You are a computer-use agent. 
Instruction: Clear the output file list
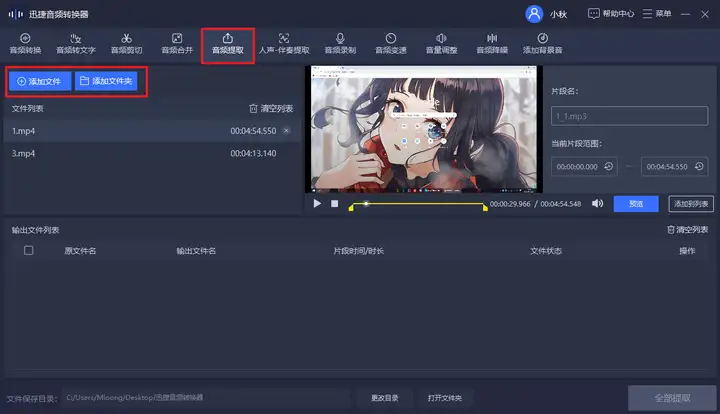pos(687,229)
